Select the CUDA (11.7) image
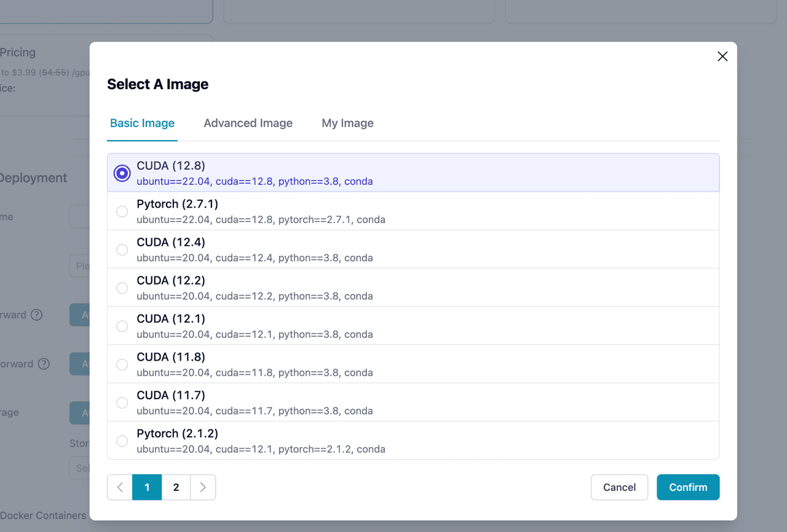The width and height of the screenshot is (787, 532). coord(122,402)
